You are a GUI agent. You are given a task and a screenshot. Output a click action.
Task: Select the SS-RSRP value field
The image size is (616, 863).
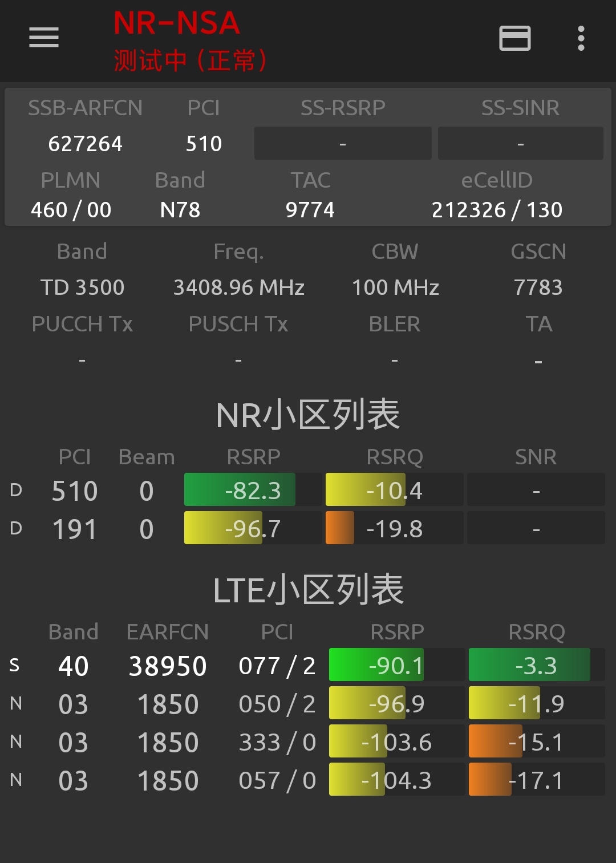click(342, 143)
